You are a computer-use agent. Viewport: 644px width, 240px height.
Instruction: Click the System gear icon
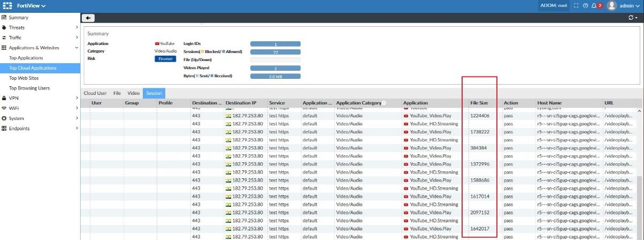tap(4, 118)
